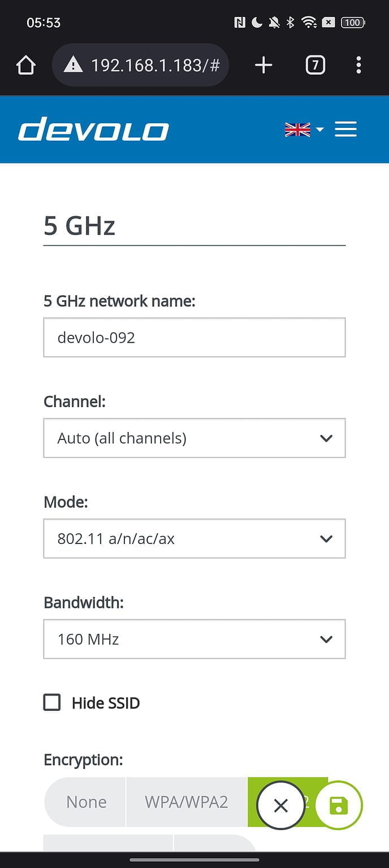The width and height of the screenshot is (389, 868).
Task: Click the 5 GHz network name field
Action: coord(194,338)
